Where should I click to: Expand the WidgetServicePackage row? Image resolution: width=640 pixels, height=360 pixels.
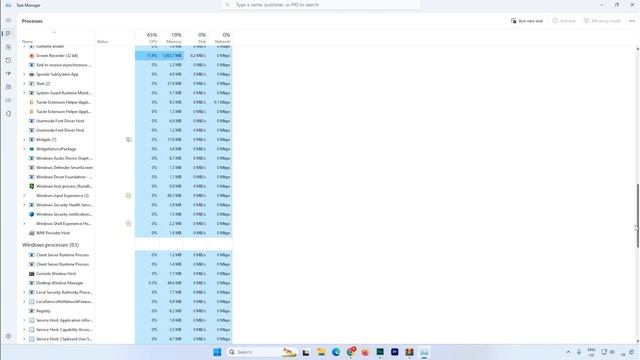coord(24,149)
